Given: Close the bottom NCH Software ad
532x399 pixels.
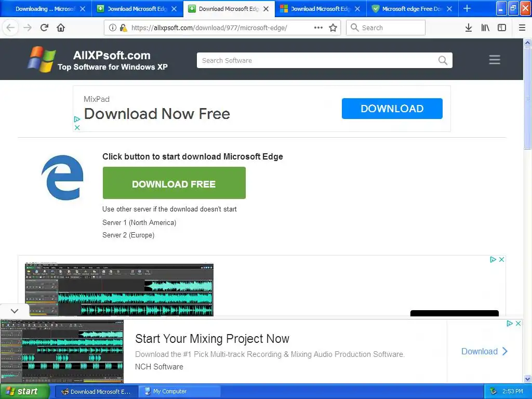Looking at the screenshot, I should [518, 323].
